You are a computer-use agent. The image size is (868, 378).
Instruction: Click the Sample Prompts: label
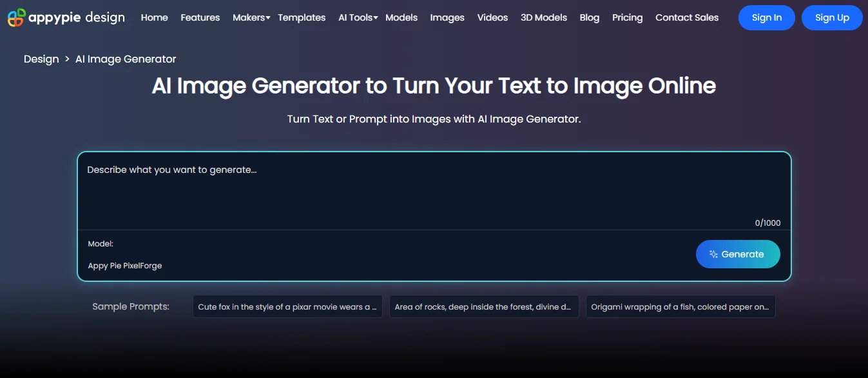click(131, 306)
